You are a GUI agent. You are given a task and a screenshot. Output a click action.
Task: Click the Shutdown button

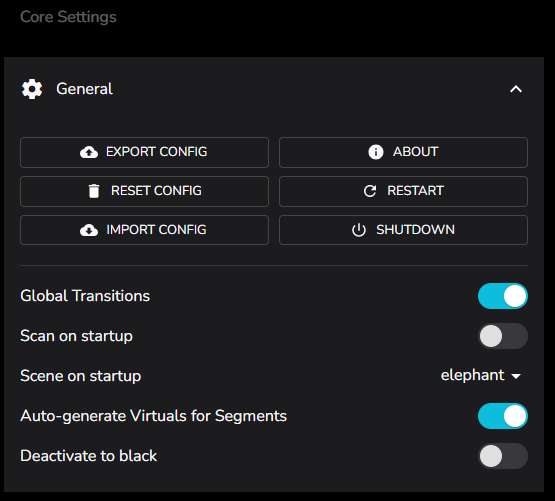coord(403,230)
